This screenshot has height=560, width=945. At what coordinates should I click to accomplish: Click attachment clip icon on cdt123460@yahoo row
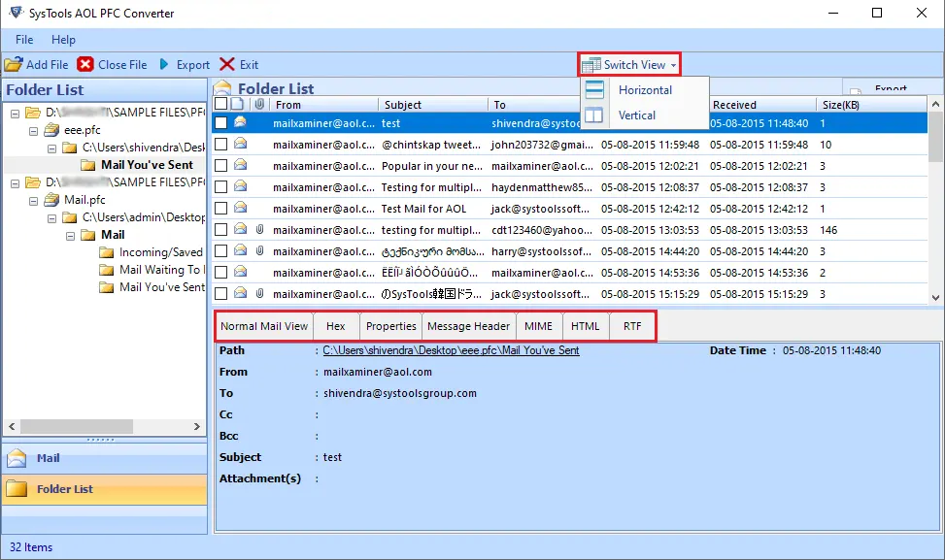pyautogui.click(x=259, y=229)
